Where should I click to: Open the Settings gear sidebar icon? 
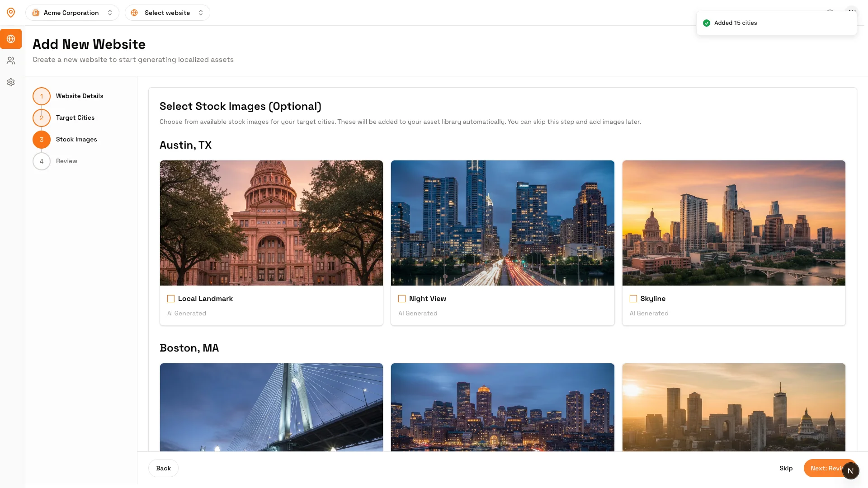[11, 82]
